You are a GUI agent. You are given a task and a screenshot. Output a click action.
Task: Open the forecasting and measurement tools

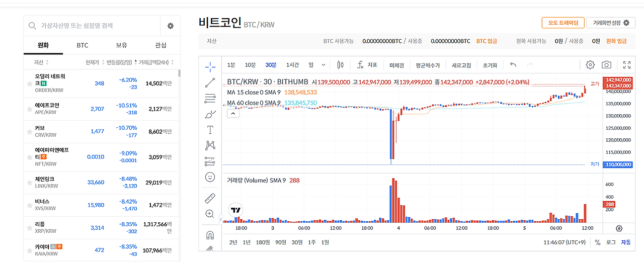210,161
